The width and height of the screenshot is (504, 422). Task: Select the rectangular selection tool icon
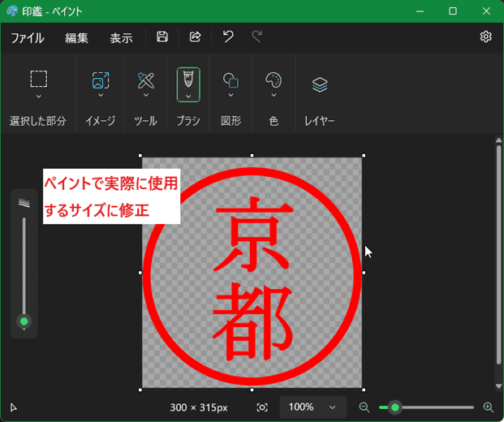[38, 79]
